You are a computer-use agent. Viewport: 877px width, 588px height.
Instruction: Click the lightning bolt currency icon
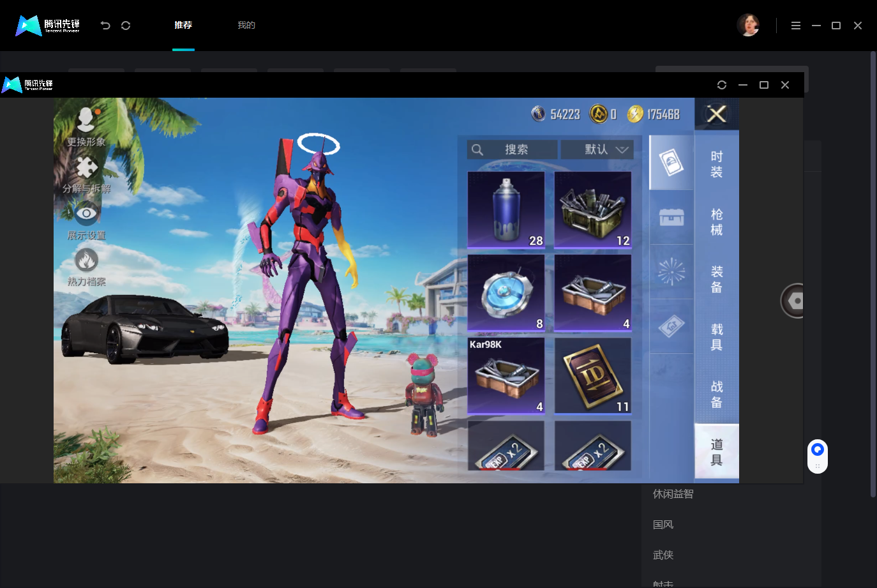click(x=635, y=114)
